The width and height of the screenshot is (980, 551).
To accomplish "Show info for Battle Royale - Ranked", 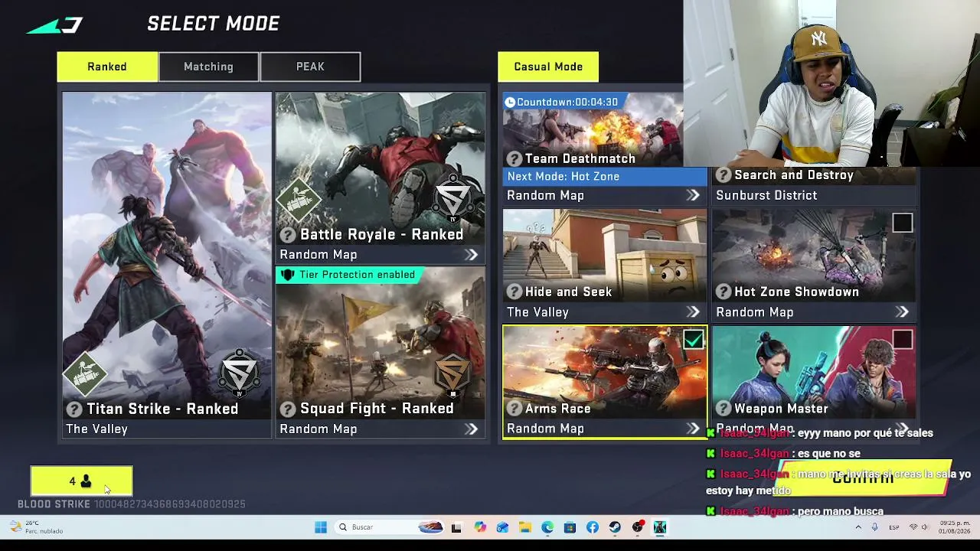I will click(x=288, y=235).
